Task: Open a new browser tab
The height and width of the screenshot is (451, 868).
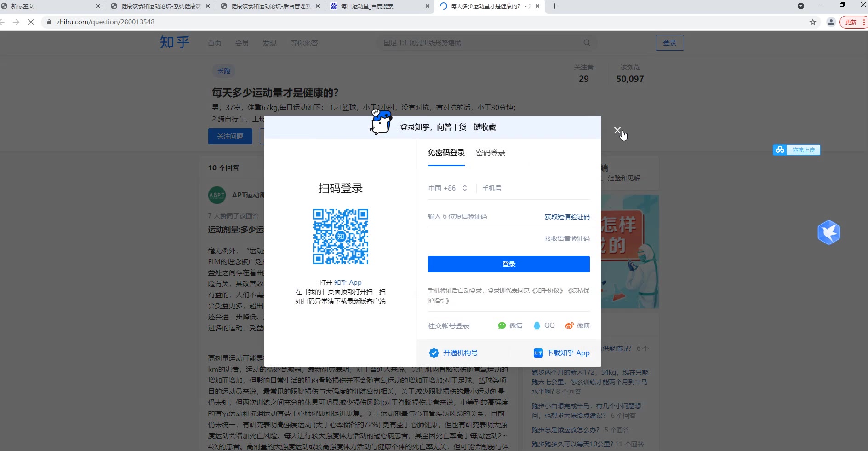Action: point(555,6)
